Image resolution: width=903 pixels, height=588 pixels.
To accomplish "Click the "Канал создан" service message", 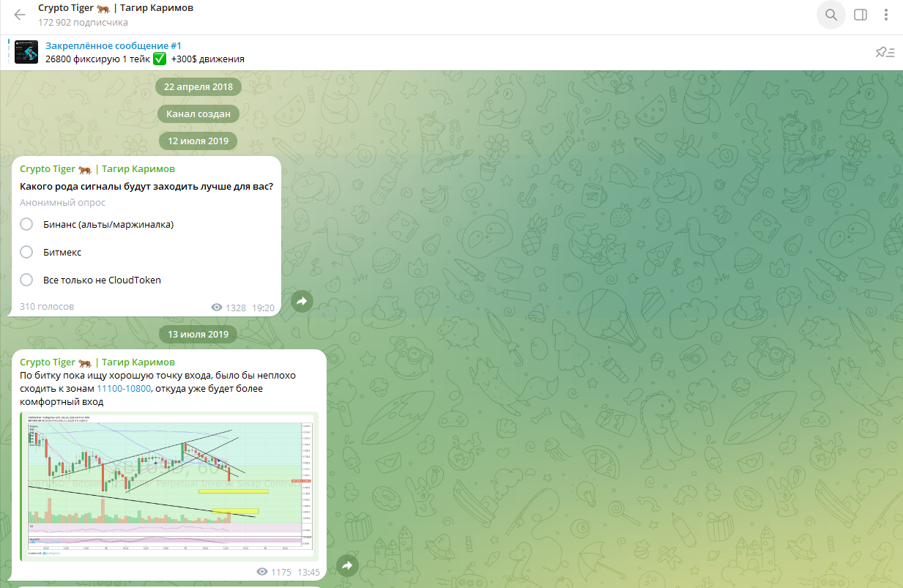I will 198,113.
